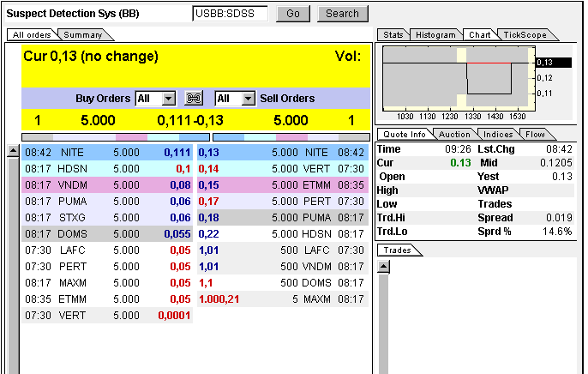Switch to the All orders tab

32,35
